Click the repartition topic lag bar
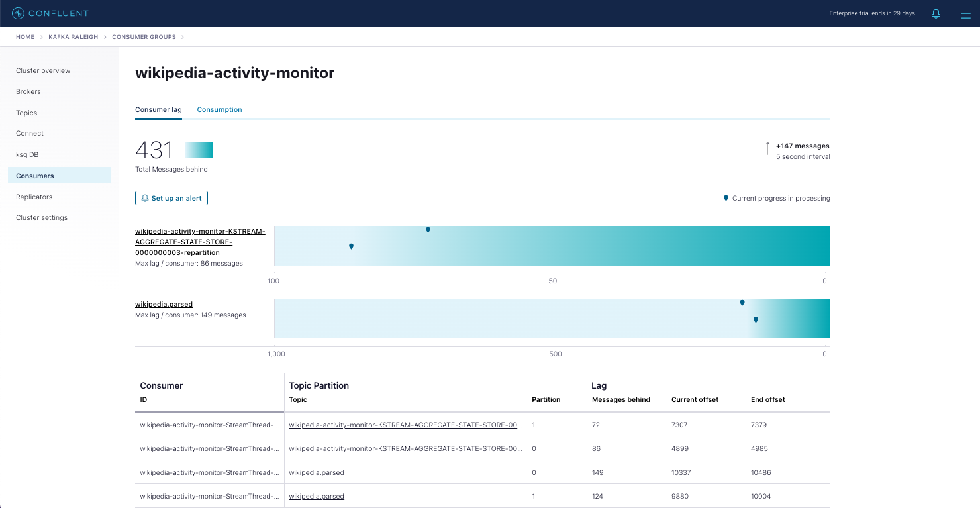The height and width of the screenshot is (508, 980). click(552, 246)
